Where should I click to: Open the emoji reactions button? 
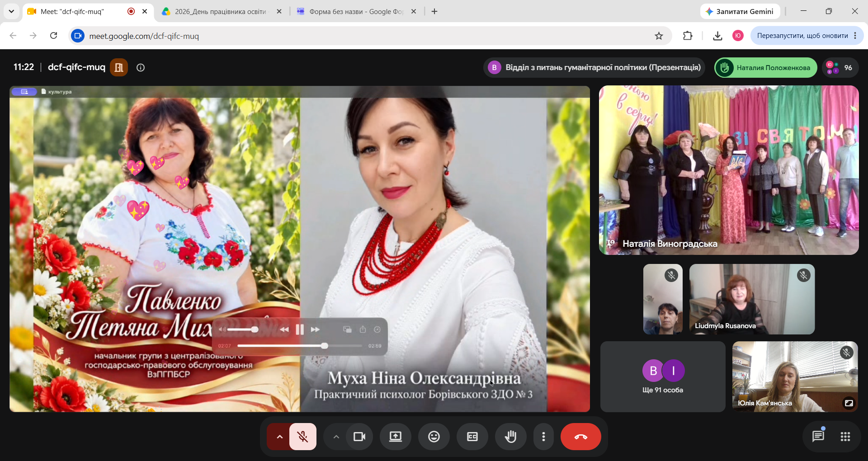(x=434, y=437)
